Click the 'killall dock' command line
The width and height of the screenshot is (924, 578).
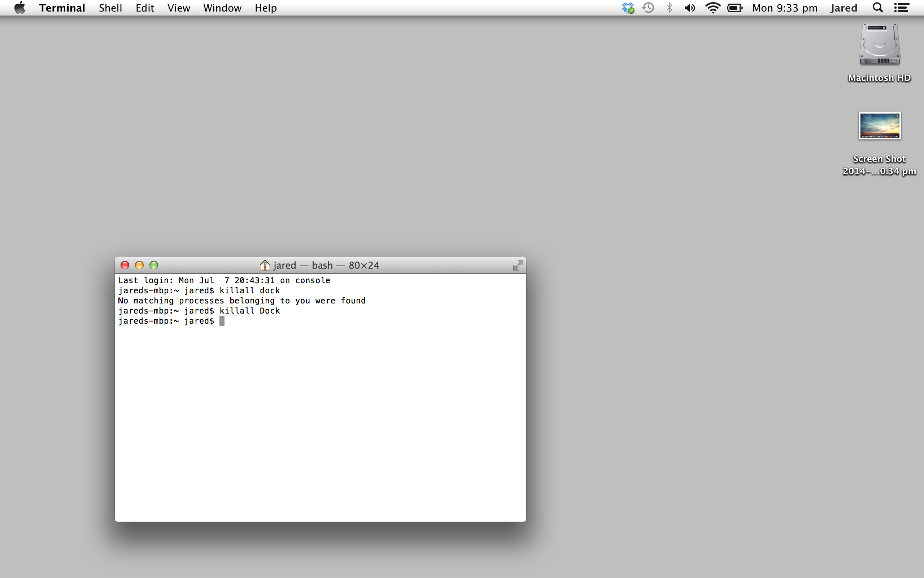click(x=199, y=290)
